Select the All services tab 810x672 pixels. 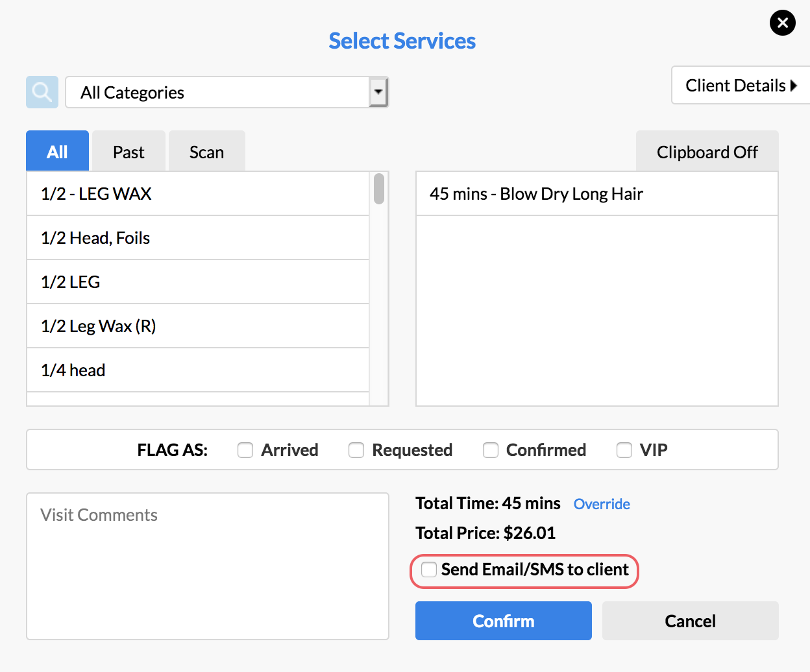tap(57, 152)
